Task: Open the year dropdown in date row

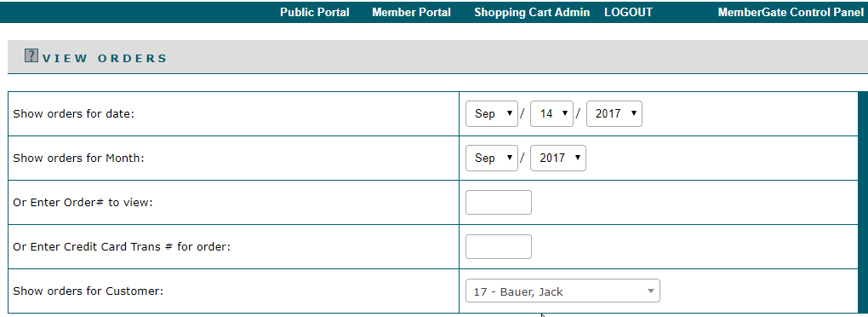Action: pos(614,113)
